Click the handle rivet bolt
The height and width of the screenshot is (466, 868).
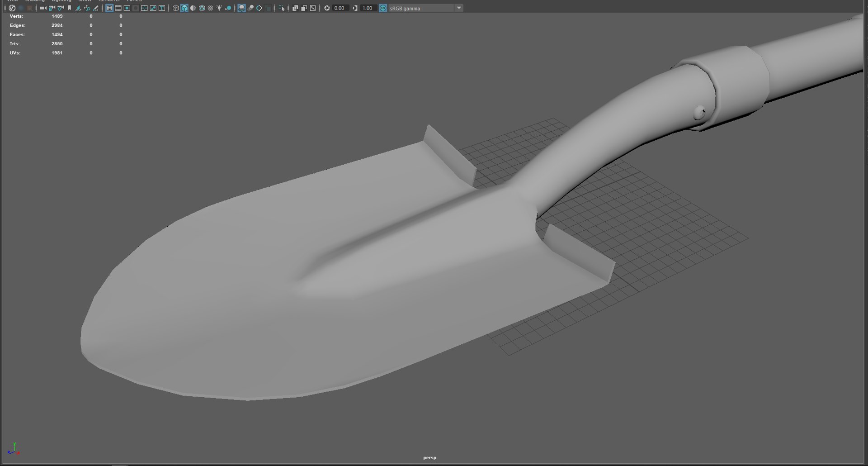699,112
